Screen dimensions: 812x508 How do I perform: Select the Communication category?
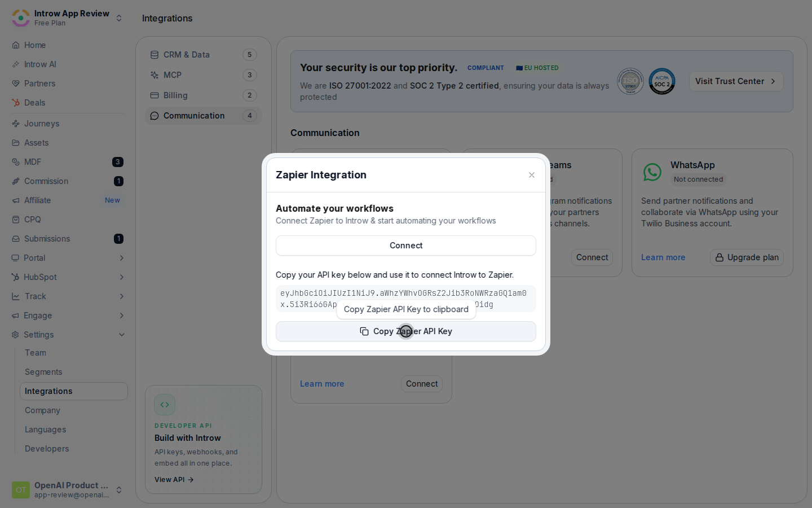coord(204,116)
